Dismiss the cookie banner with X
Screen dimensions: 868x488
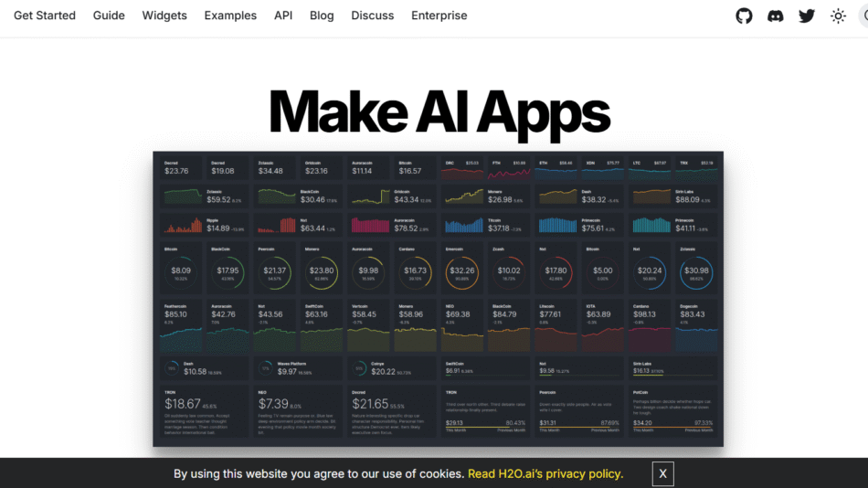pyautogui.click(x=662, y=473)
